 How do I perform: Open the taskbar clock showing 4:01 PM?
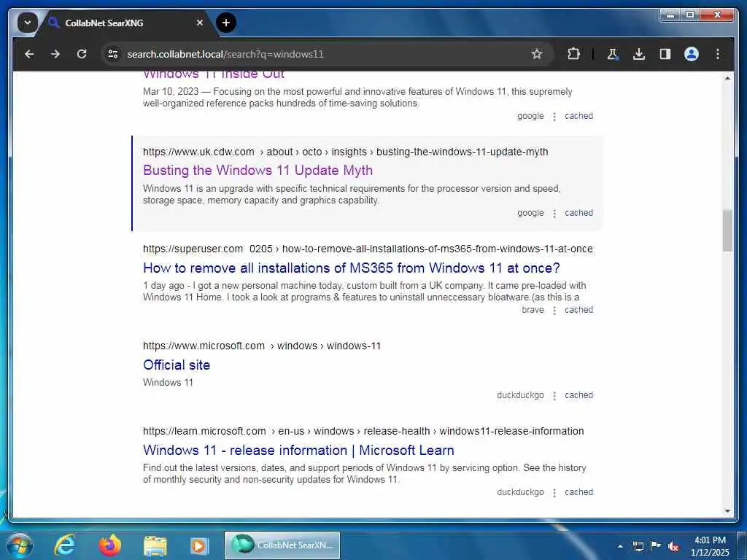coord(710,546)
